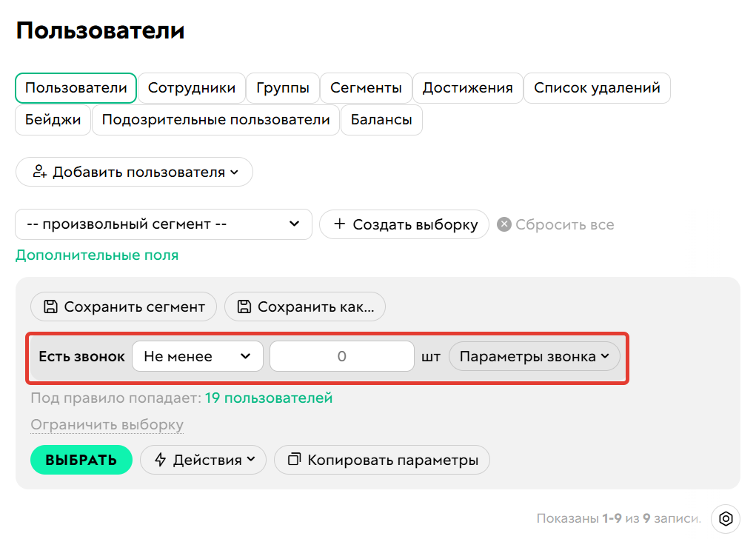Open settings via the gear icon
The image size is (756, 539).
(x=725, y=519)
